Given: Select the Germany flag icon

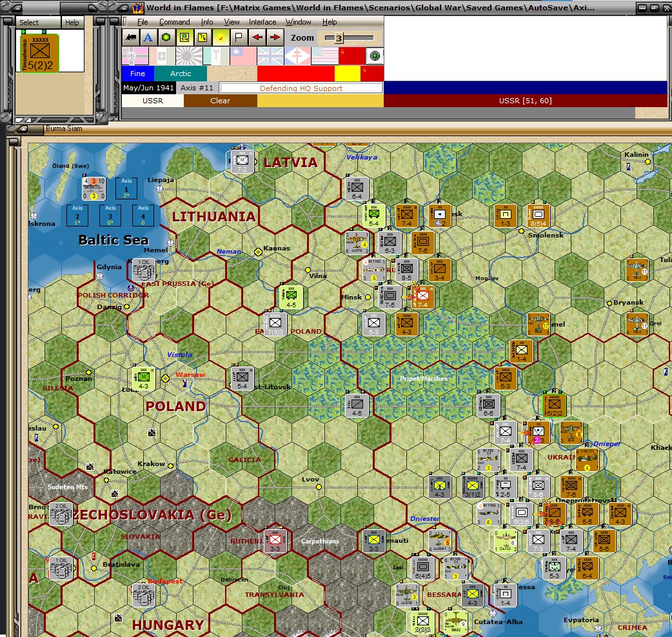Looking at the screenshot, I should click(x=135, y=56).
